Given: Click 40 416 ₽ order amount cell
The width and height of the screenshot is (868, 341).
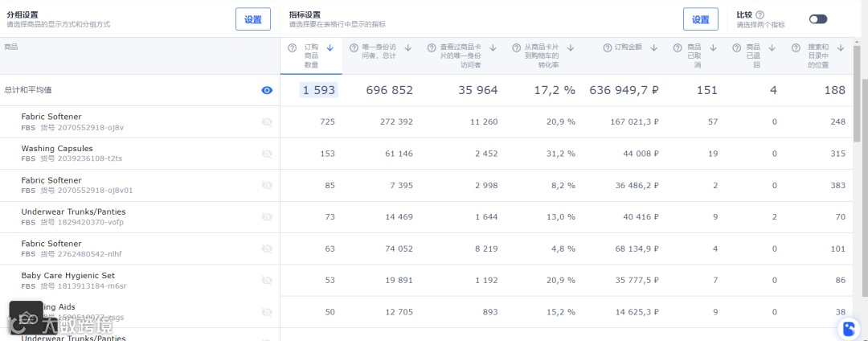Looking at the screenshot, I should pos(641,217).
